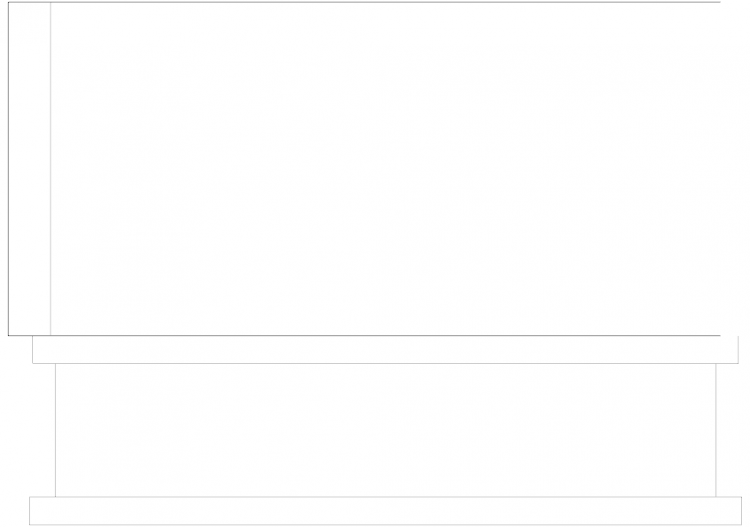Select the middle pedestal rectangle interior
The height and width of the screenshot is (527, 750).
point(386,430)
